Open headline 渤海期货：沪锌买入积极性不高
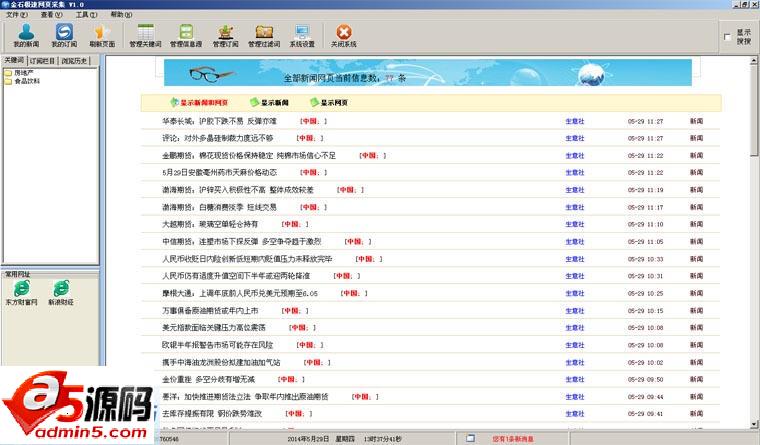This screenshot has width=760, height=445. (x=238, y=190)
